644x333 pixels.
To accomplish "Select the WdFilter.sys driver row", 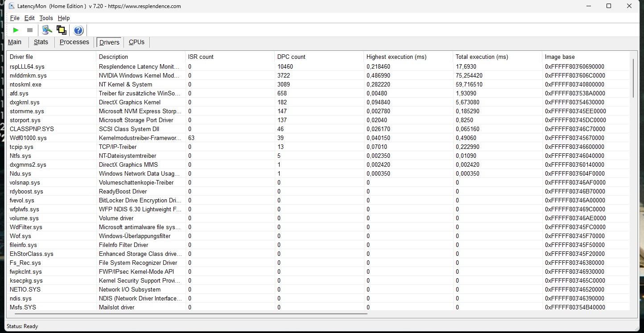I will click(318, 227).
